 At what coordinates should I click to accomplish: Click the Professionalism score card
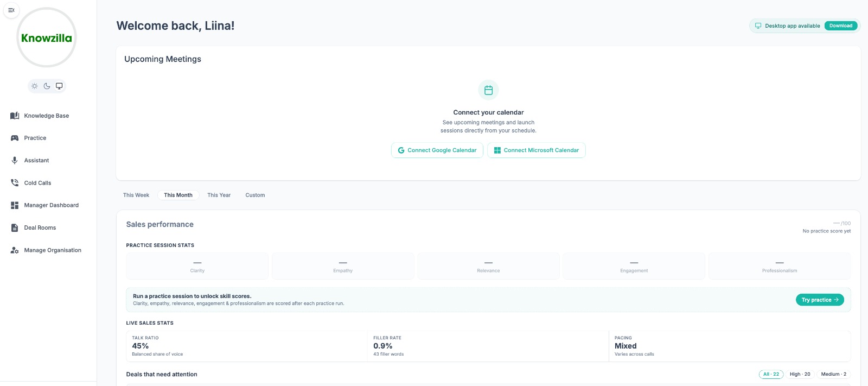(x=780, y=266)
